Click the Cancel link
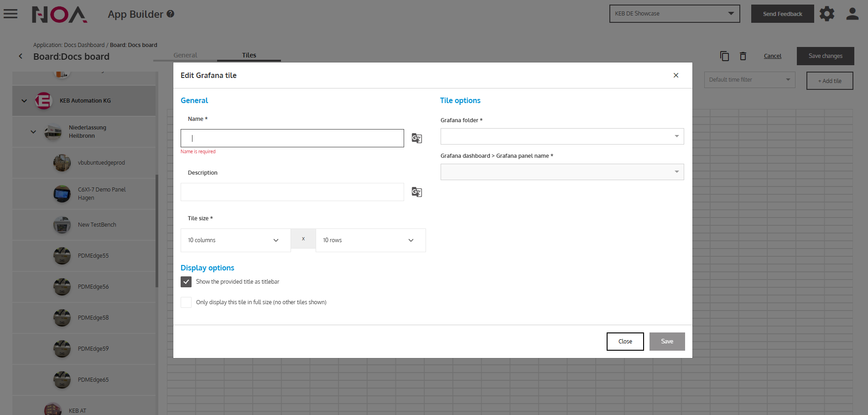The width and height of the screenshot is (868, 415). (772, 56)
